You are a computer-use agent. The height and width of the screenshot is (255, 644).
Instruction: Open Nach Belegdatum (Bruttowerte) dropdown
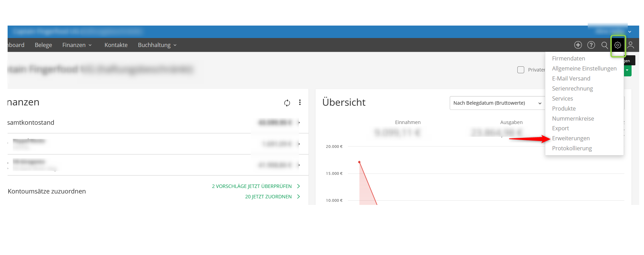tap(497, 103)
